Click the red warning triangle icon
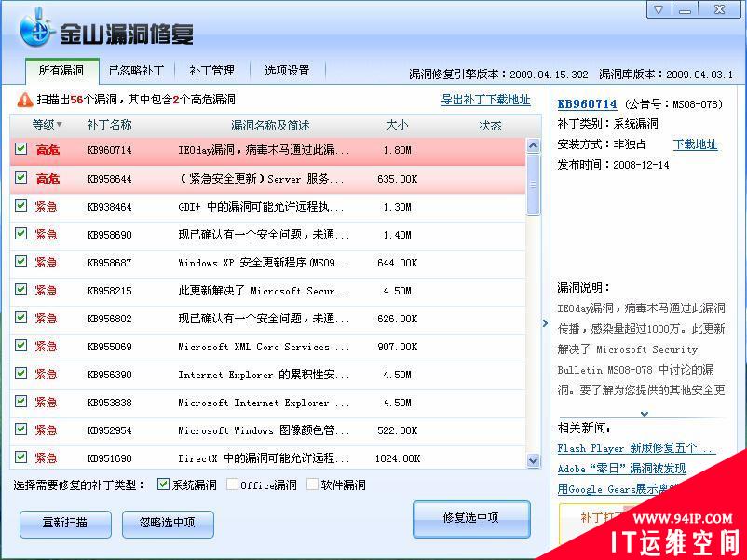This screenshot has width=747, height=560. coord(24,100)
